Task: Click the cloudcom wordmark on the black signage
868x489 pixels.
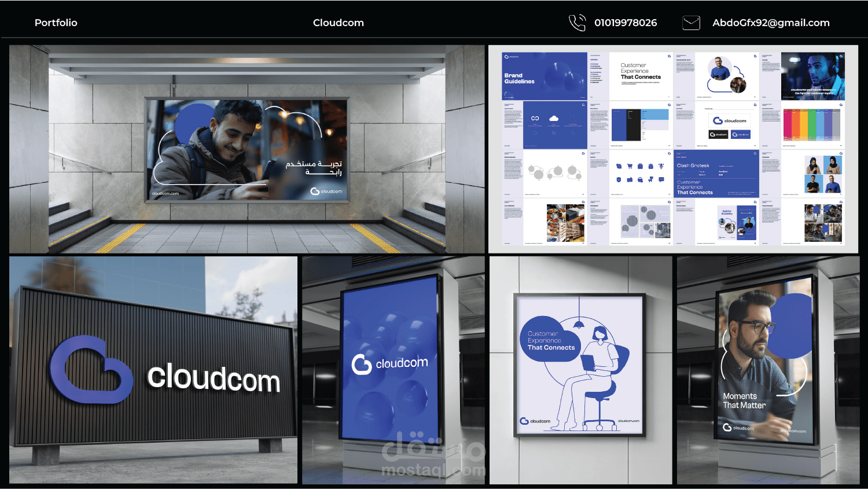Action: (214, 378)
